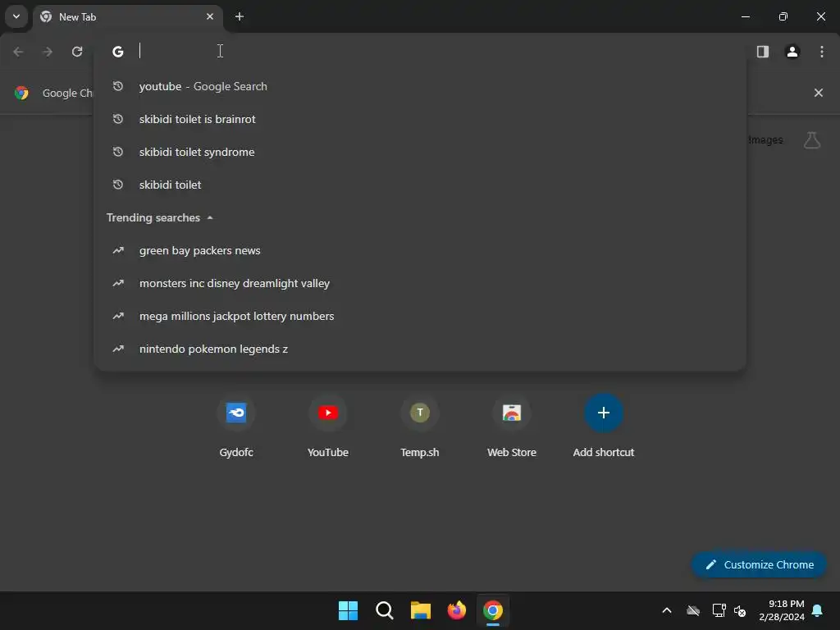Click the OneDrive cloud tray icon

pyautogui.click(x=693, y=610)
